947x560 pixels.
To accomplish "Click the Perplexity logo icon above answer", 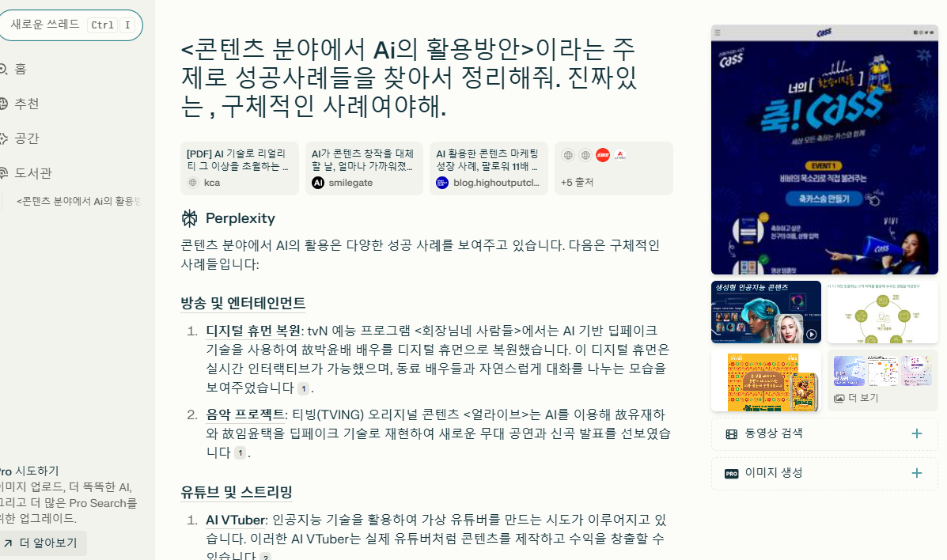I will click(189, 218).
